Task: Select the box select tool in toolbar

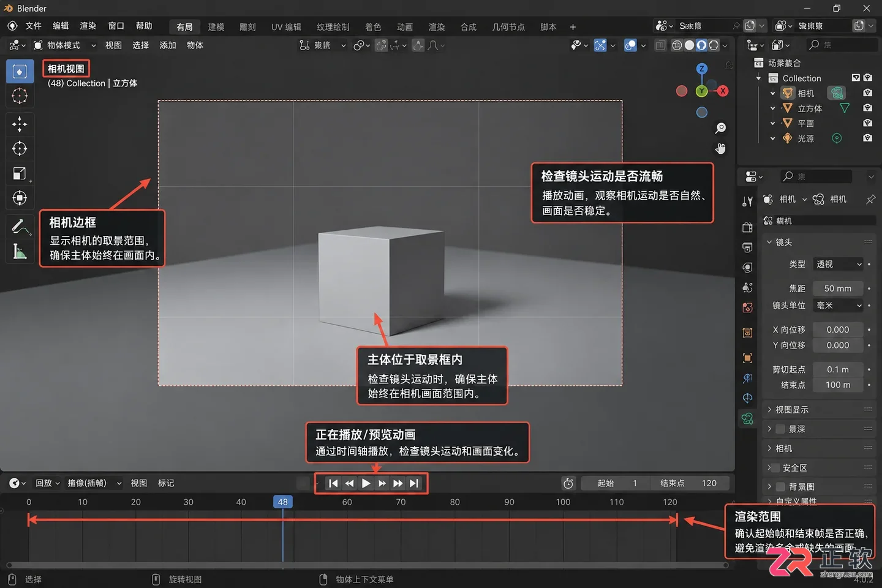Action: (x=20, y=72)
